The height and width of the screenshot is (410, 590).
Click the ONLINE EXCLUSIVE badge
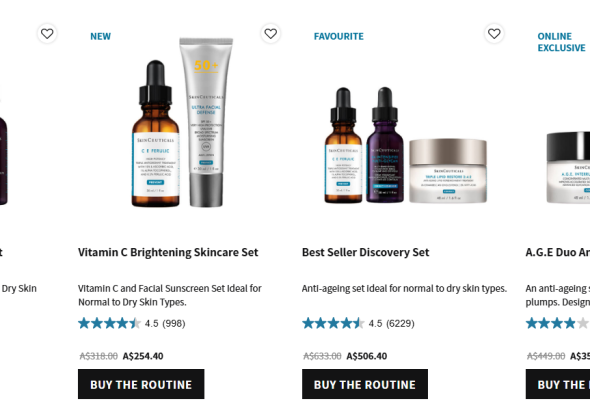pos(561,42)
